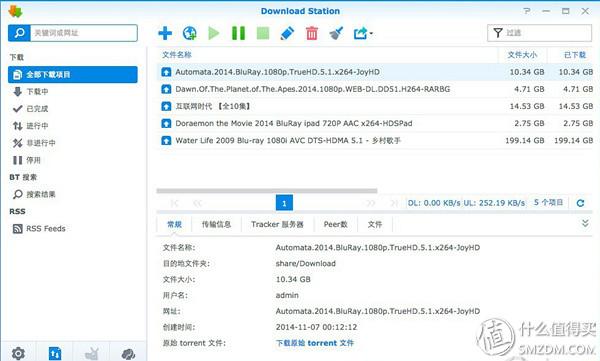Viewport: 600px width, 361px height.
Task: Refresh the task list
Action: pyautogui.click(x=580, y=203)
